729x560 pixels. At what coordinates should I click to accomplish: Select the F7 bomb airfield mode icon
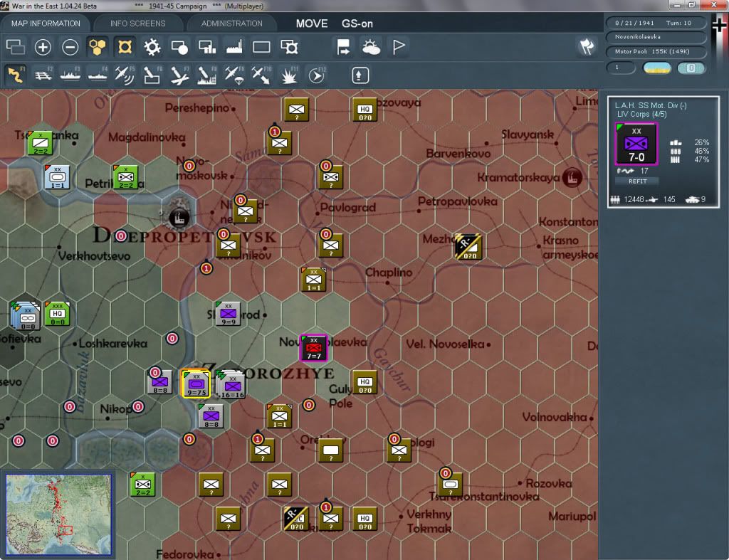tap(179, 75)
